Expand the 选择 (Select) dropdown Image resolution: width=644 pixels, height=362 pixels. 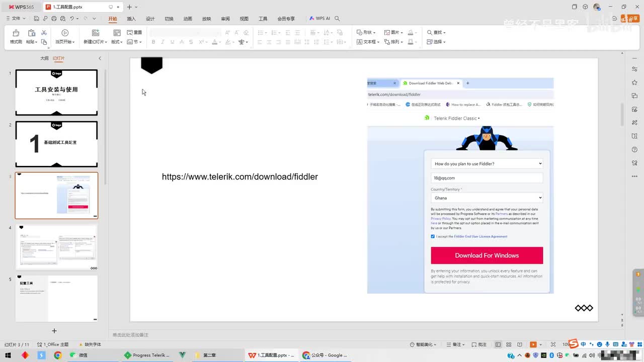pyautogui.click(x=436, y=42)
